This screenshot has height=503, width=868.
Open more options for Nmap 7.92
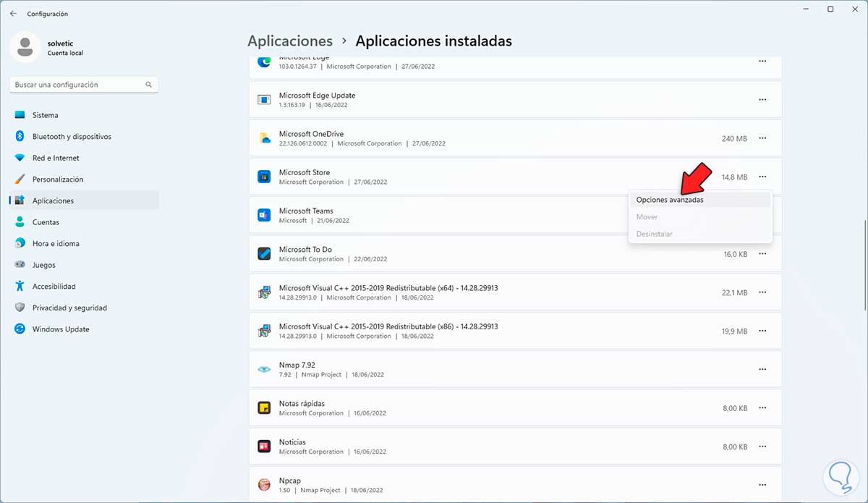pyautogui.click(x=762, y=369)
